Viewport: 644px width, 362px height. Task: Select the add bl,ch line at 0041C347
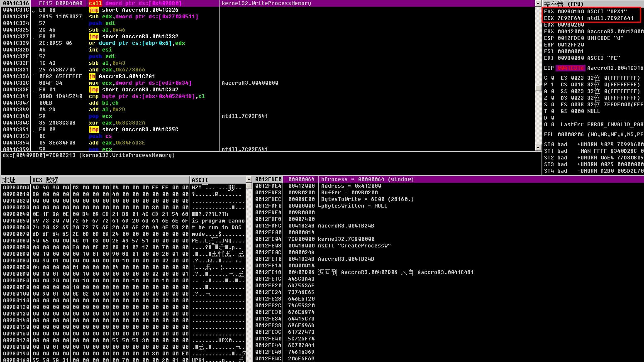coord(268,103)
